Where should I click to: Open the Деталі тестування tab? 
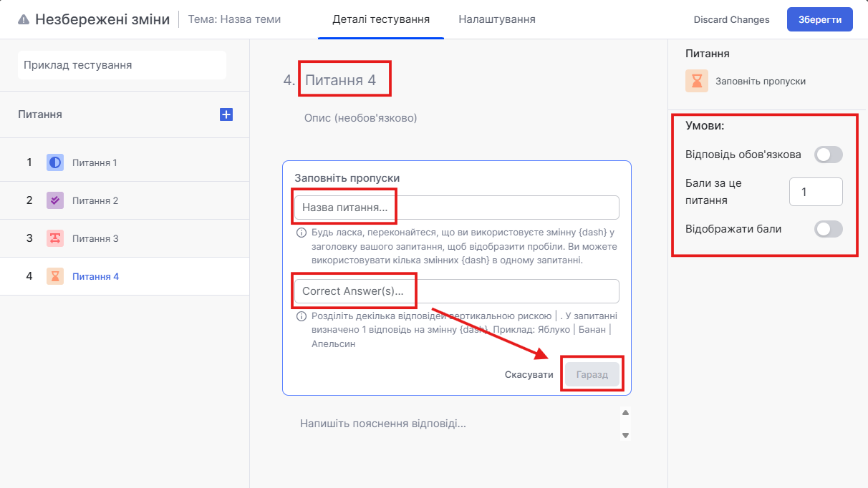tap(381, 19)
